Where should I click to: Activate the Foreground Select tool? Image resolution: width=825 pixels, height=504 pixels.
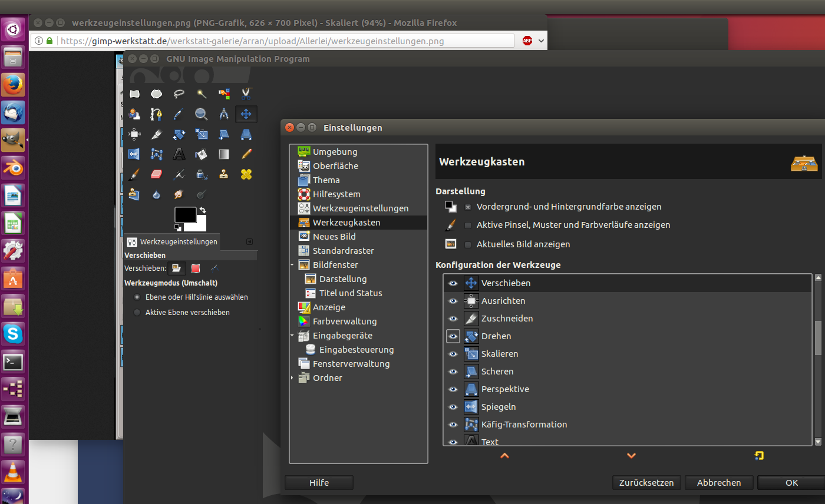click(x=134, y=114)
